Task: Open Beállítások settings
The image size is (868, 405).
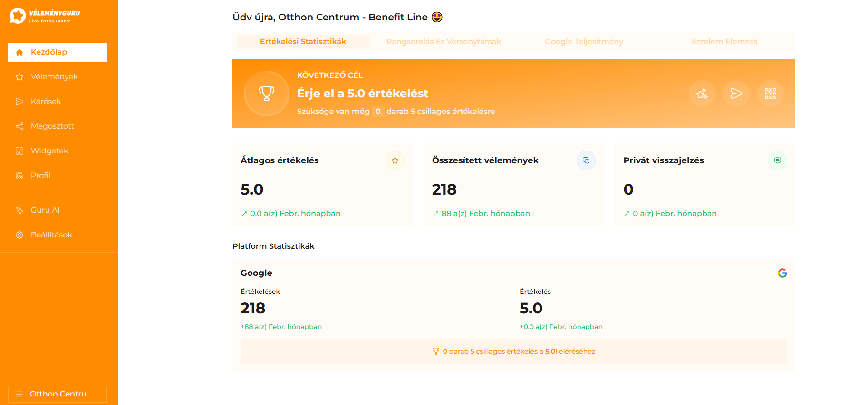Action: (58, 235)
